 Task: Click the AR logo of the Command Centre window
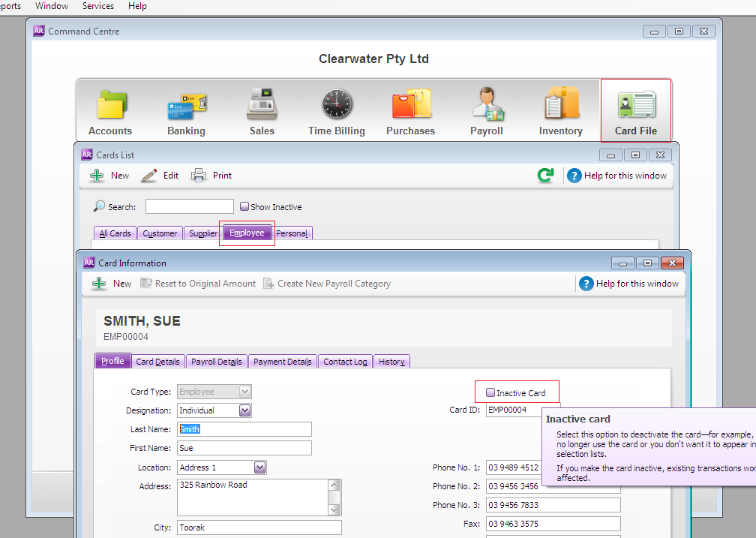pyautogui.click(x=38, y=31)
